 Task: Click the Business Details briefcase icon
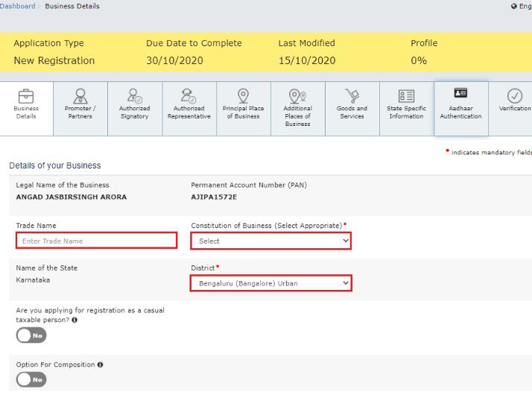[26, 96]
